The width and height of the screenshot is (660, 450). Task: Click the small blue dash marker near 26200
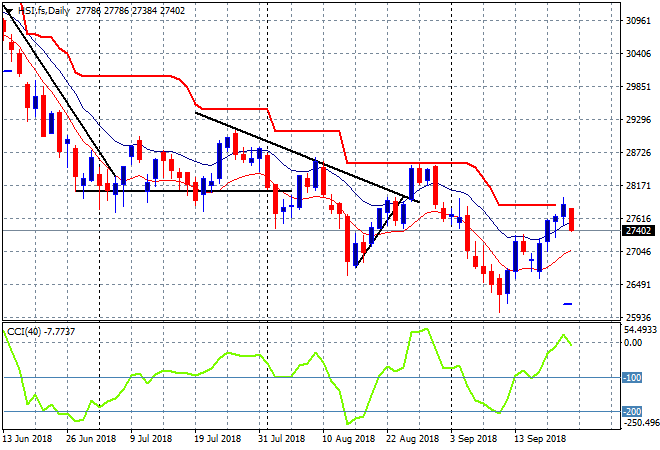568,304
